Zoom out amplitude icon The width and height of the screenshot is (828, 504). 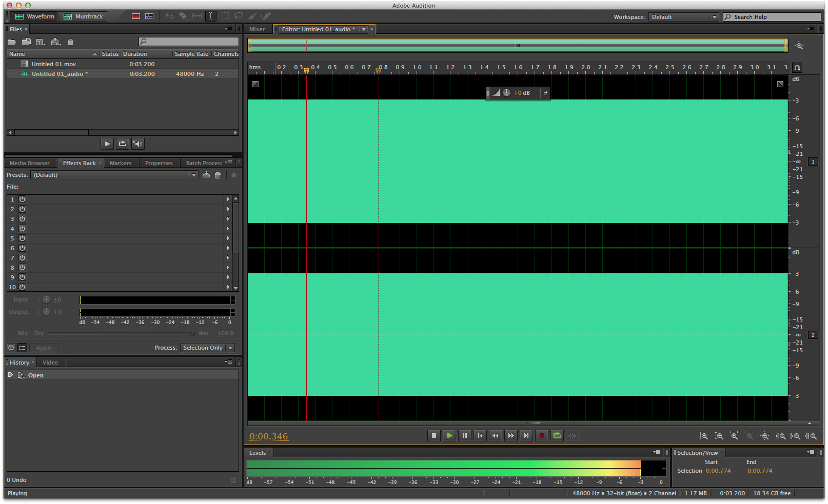click(x=719, y=436)
